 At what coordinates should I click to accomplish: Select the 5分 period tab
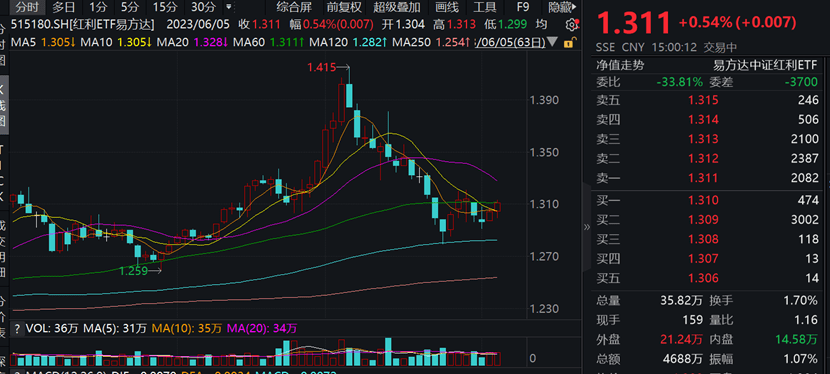click(x=129, y=7)
